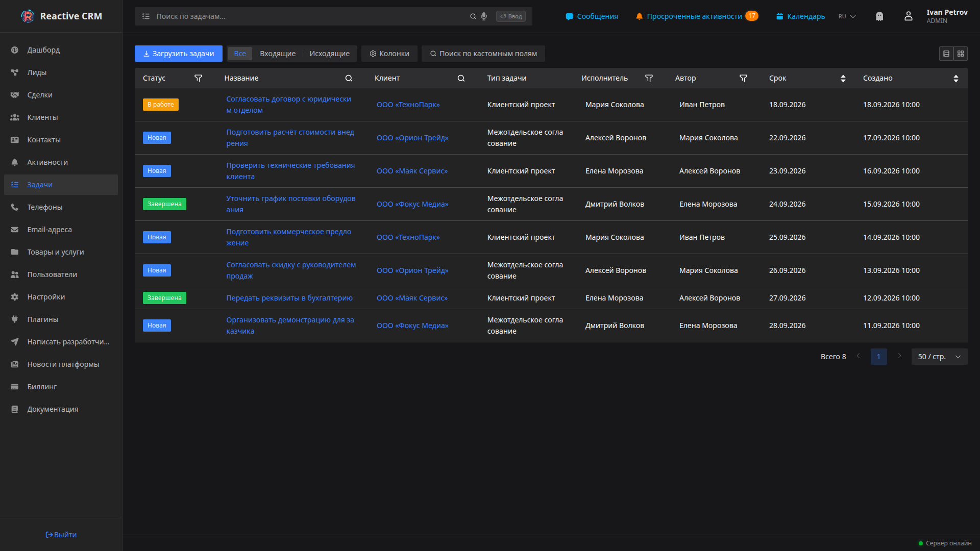
Task: Expand the RU language dropdown
Action: (x=847, y=16)
